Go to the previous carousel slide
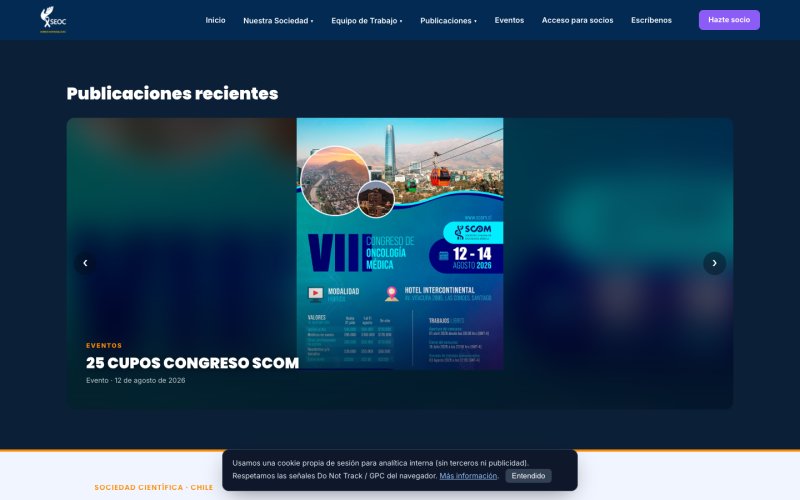800x500 pixels. coord(85,263)
